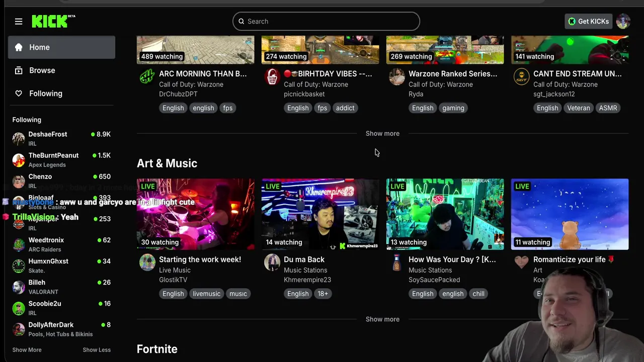The image size is (644, 362).
Task: Click Khmerempire23's channel avatar
Action: coord(272,262)
